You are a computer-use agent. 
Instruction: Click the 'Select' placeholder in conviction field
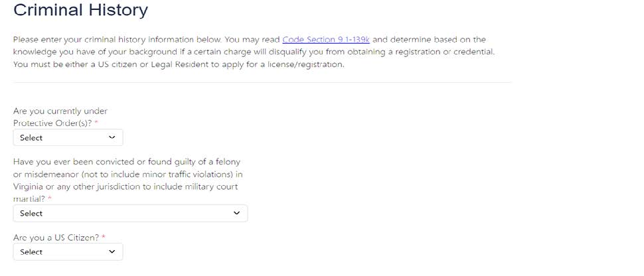(x=31, y=214)
